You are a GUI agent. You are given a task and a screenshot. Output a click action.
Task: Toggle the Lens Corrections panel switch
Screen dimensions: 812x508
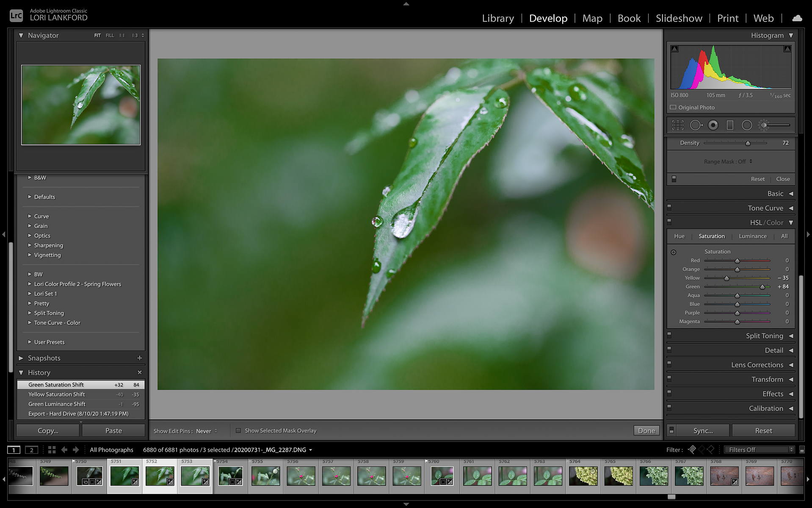pyautogui.click(x=669, y=364)
